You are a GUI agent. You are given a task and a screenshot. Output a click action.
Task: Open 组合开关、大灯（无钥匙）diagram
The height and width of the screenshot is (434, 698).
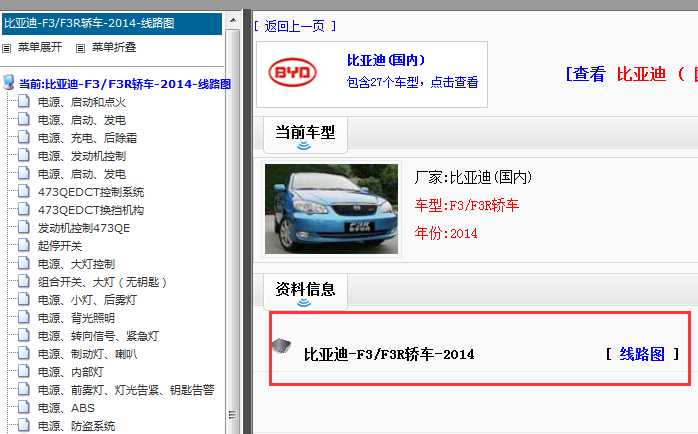102,282
